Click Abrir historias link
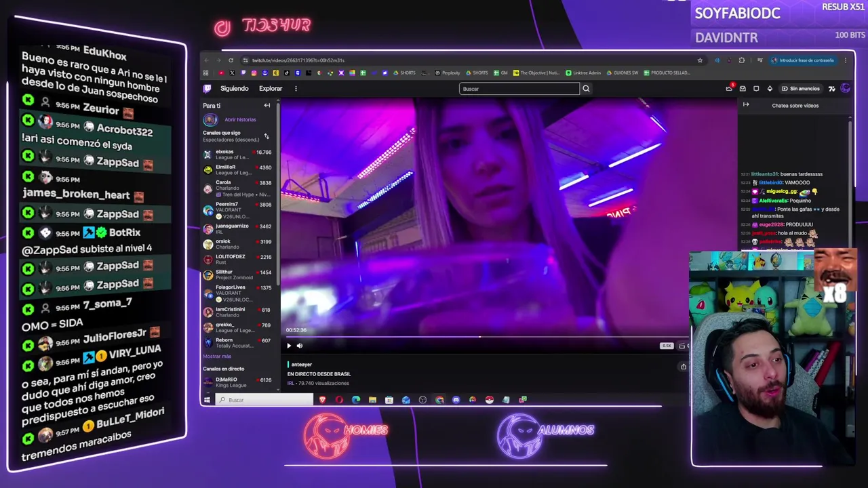This screenshot has width=868, height=488. click(240, 120)
